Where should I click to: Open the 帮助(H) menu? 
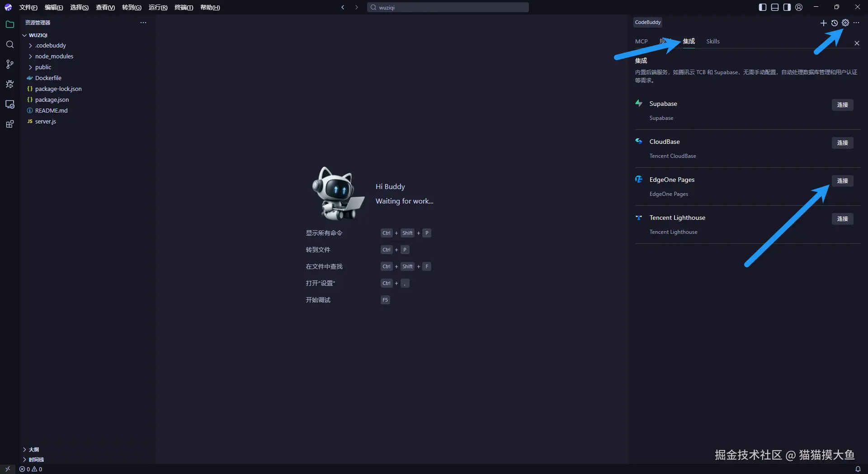coord(210,7)
